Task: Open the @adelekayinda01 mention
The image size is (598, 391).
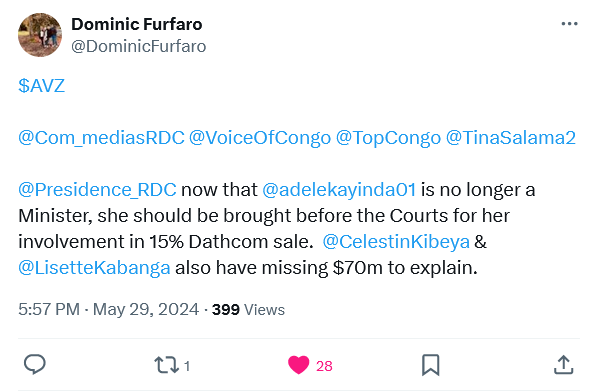Action: click(x=339, y=190)
